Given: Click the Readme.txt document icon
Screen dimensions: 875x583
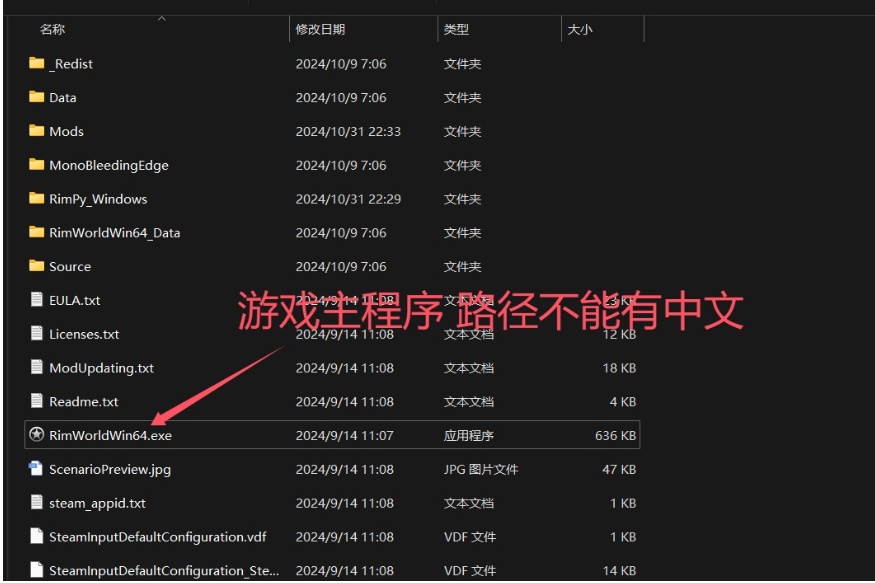Looking at the screenshot, I should coord(36,401).
